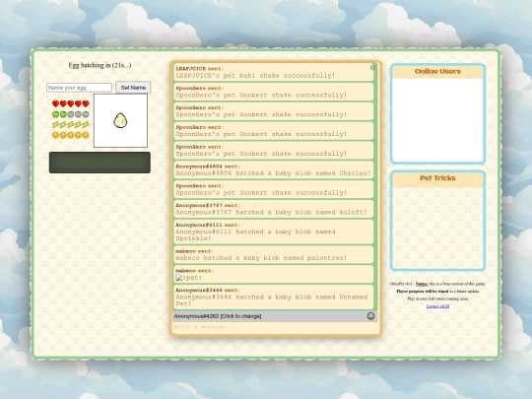Click the Play at own risk text
The height and width of the screenshot is (399, 532).
point(437,299)
